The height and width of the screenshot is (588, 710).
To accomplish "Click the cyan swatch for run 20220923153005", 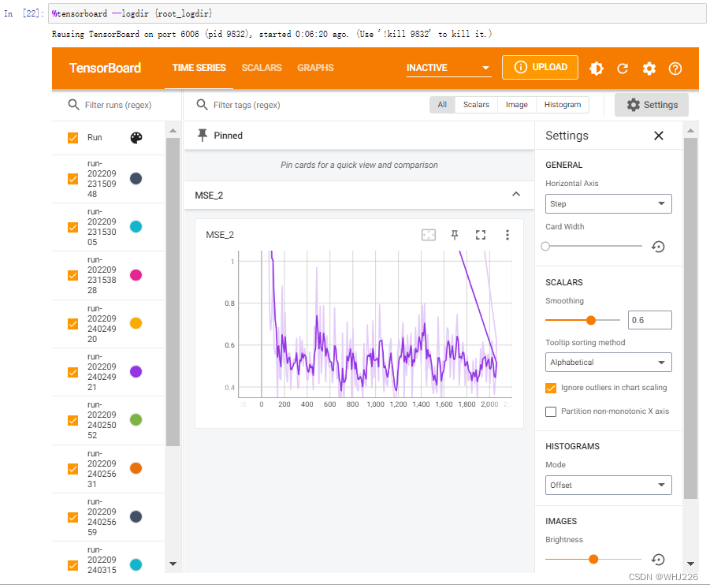I will pos(136,226).
